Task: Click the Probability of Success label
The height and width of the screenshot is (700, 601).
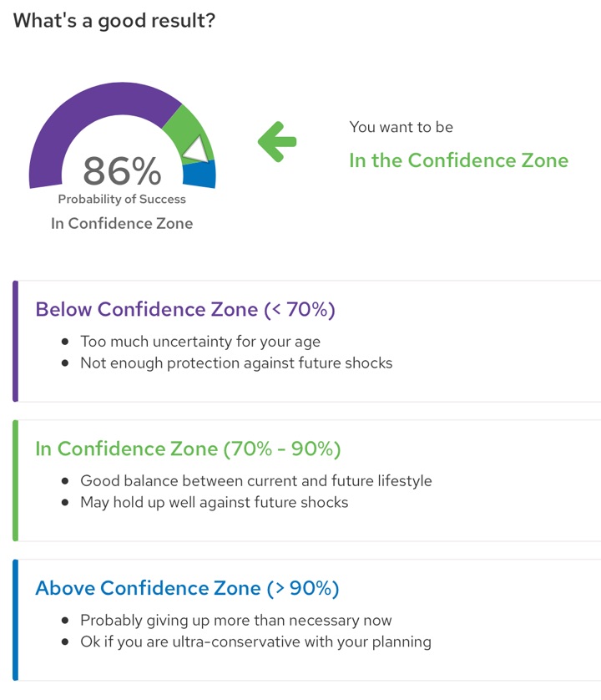Action: 122,199
